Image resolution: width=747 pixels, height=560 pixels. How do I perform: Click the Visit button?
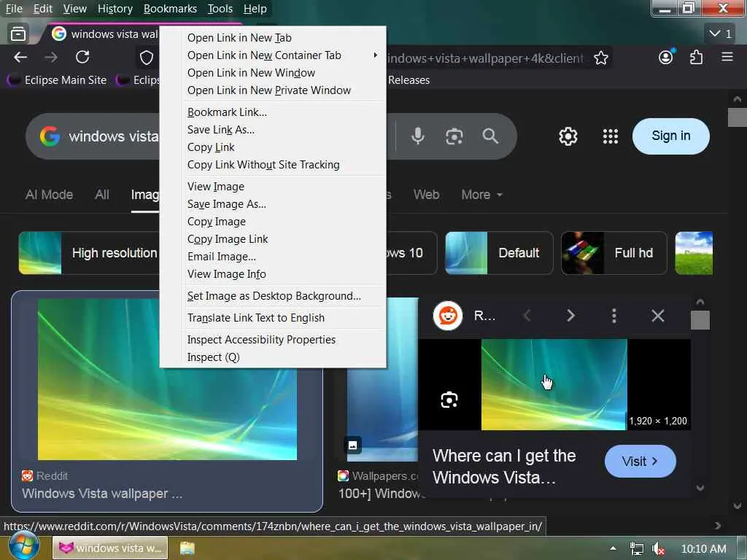[x=640, y=462]
